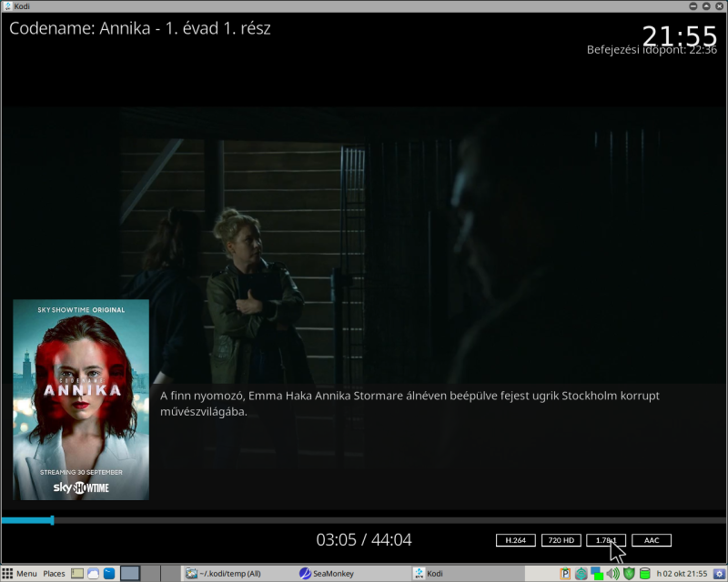This screenshot has width=728, height=582.
Task: Maximize the Kodi window
Action: click(x=706, y=6)
